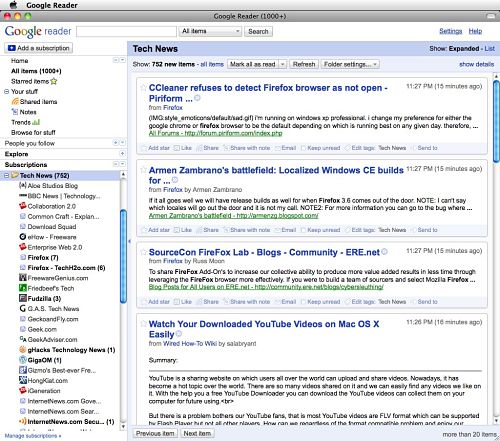Click the search text field

point(126,31)
